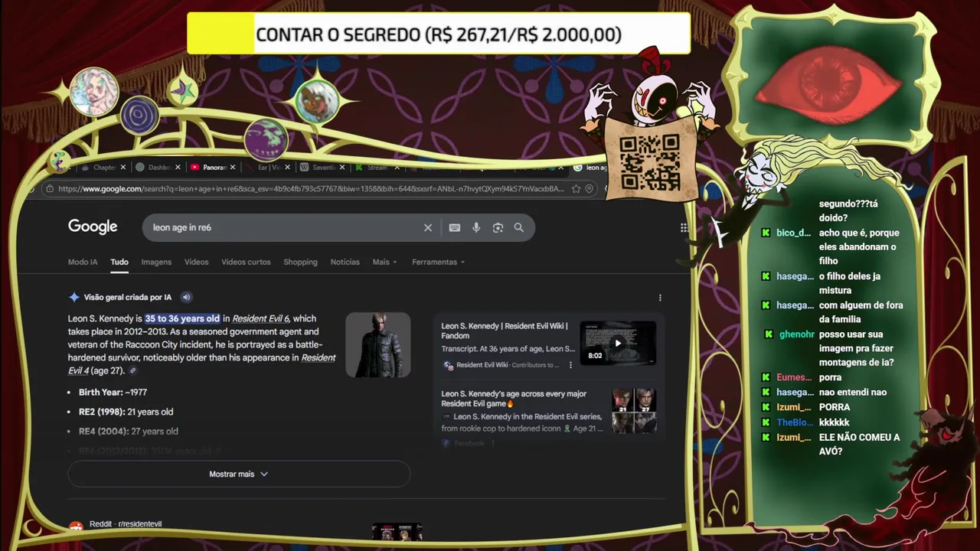
Task: Open the on-screen keyboard input tool
Action: pyautogui.click(x=455, y=227)
